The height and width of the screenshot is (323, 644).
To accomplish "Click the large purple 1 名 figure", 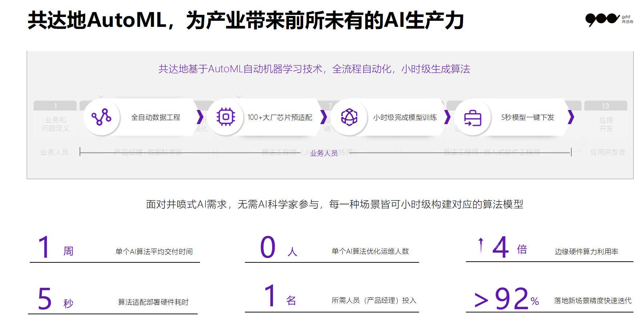I will 280,296.
